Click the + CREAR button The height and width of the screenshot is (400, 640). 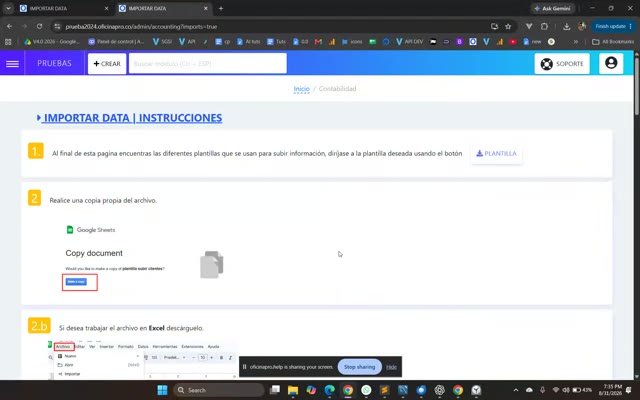pos(107,64)
